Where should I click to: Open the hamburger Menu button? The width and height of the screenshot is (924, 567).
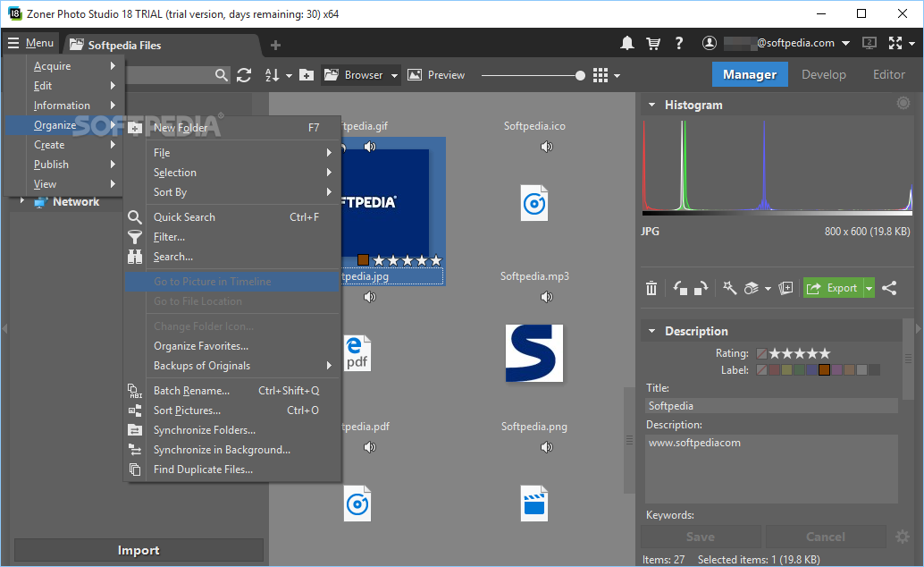tap(30, 43)
